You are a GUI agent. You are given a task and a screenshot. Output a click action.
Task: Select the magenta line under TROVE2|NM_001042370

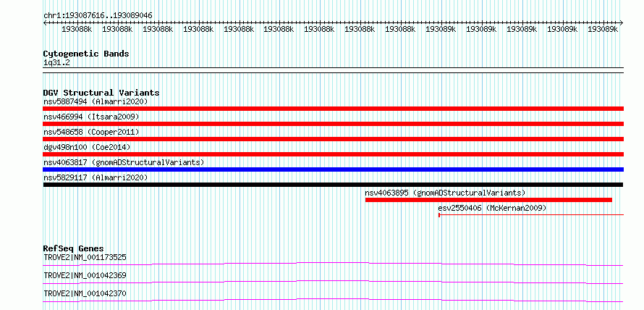(x=333, y=300)
